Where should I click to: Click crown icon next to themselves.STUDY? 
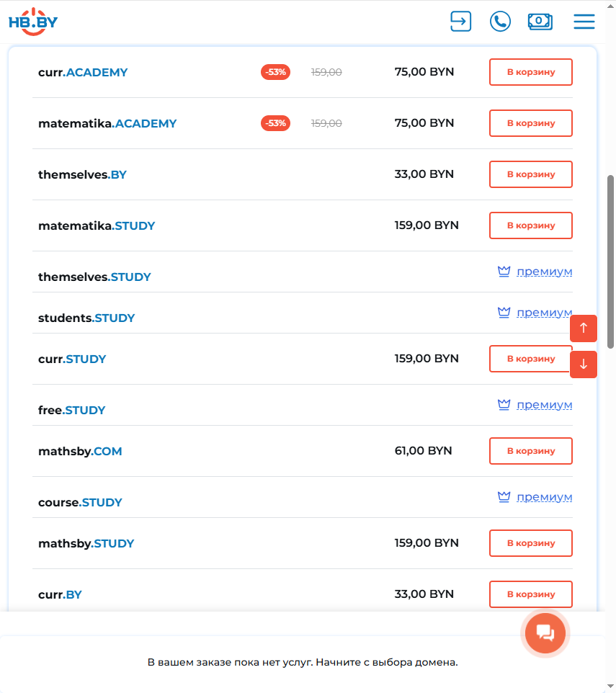coord(504,272)
